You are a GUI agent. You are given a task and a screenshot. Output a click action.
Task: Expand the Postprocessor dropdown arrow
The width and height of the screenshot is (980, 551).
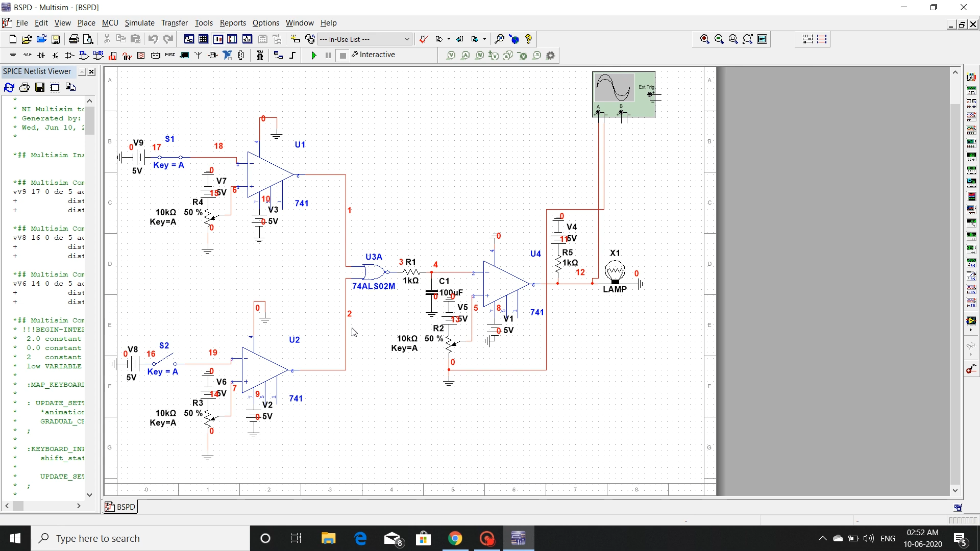[448, 39]
